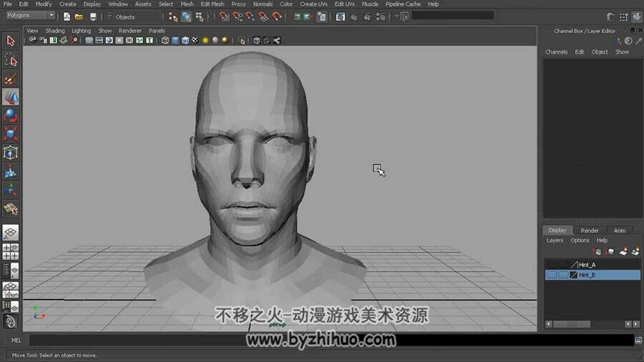Select the Rotate tool sphere icon
The image size is (644, 362).
tap(11, 116)
